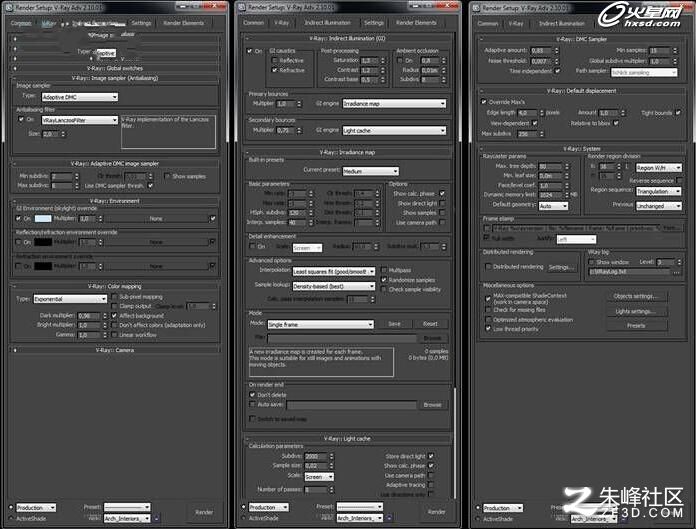Enable Antialiasing filter On checkbox

[x=21, y=119]
